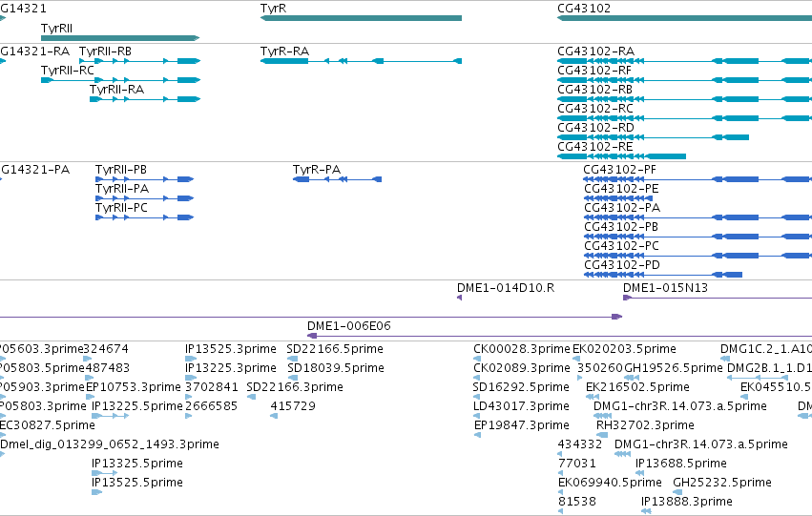This screenshot has width=812, height=516.
Task: Select the TyrR gene span bar
Action: click(361, 18)
